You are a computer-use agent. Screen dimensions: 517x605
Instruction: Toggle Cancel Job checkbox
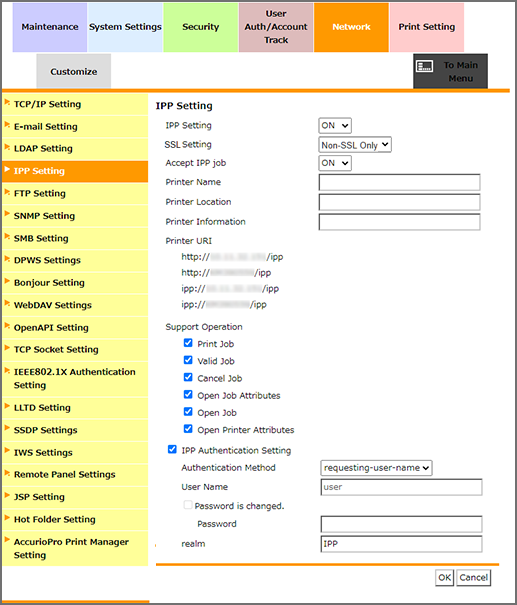point(188,377)
